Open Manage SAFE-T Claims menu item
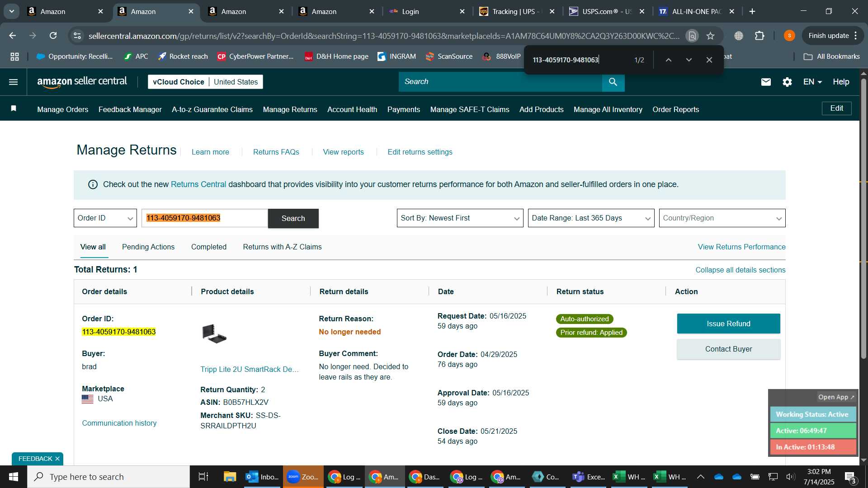This screenshot has height=488, width=868. [470, 109]
